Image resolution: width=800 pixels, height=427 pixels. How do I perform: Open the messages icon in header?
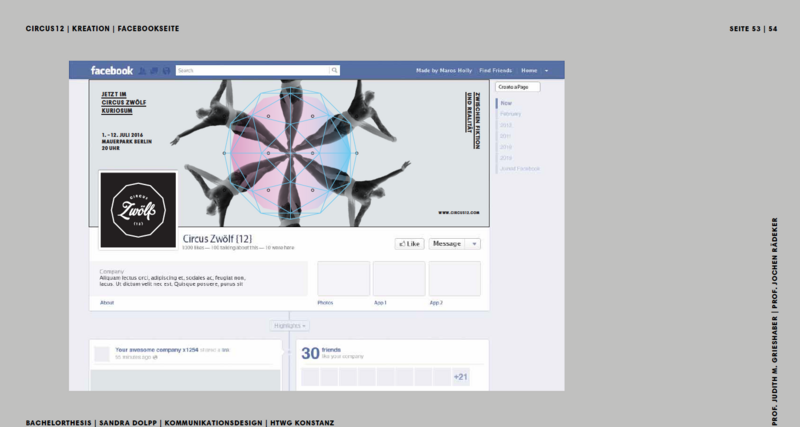pos(154,71)
